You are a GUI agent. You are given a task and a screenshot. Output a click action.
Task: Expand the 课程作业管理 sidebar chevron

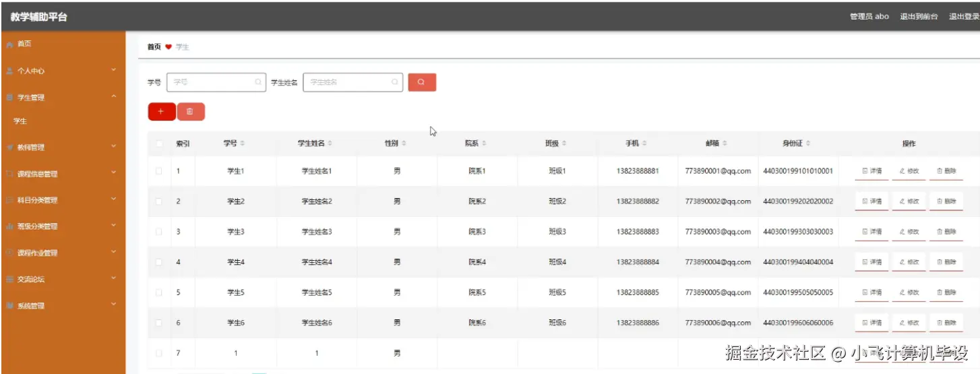tap(114, 252)
